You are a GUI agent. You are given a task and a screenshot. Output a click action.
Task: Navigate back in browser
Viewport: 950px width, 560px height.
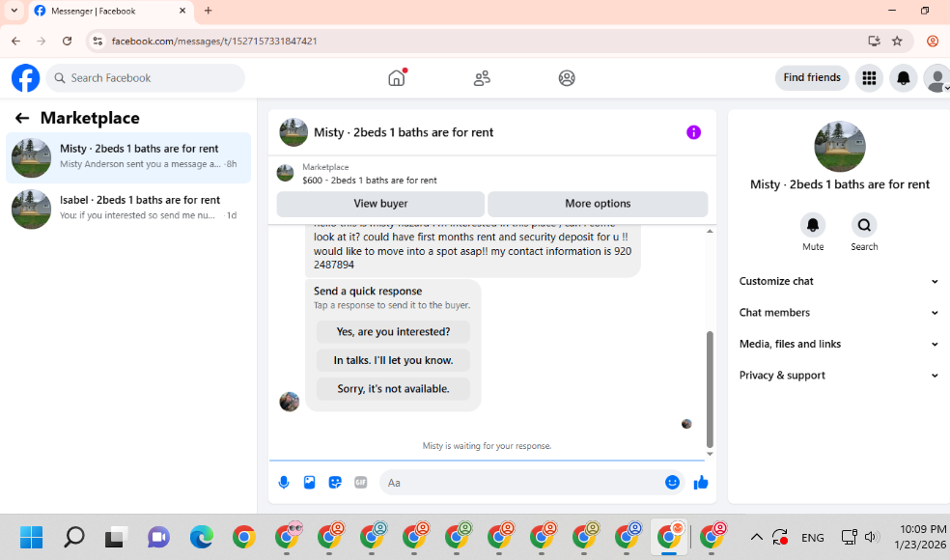point(16,42)
